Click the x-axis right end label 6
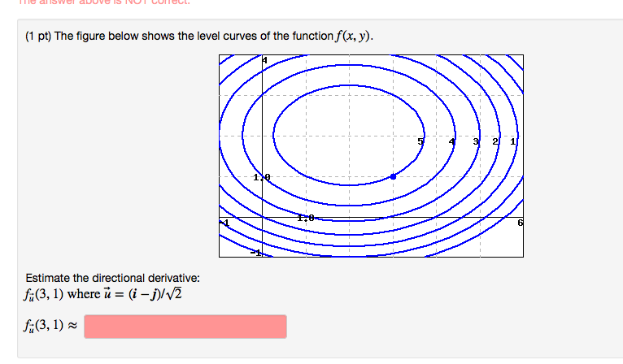This screenshot has width=623, height=364. tap(520, 223)
